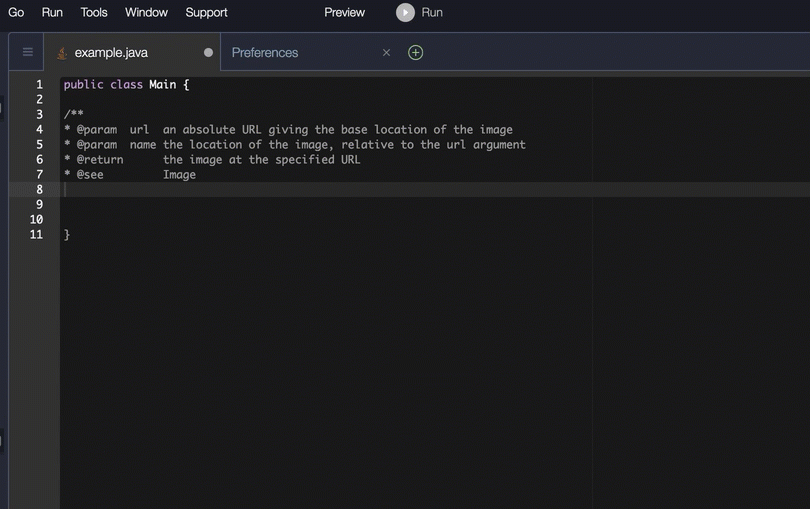Click the @return tag in the comment

pyautogui.click(x=100, y=160)
